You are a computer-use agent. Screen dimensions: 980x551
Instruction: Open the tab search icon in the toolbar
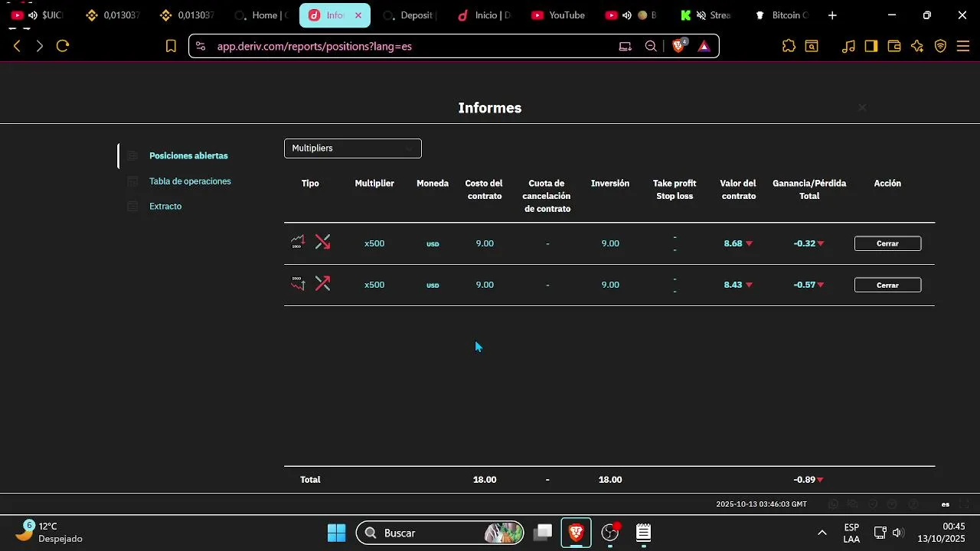(x=812, y=46)
